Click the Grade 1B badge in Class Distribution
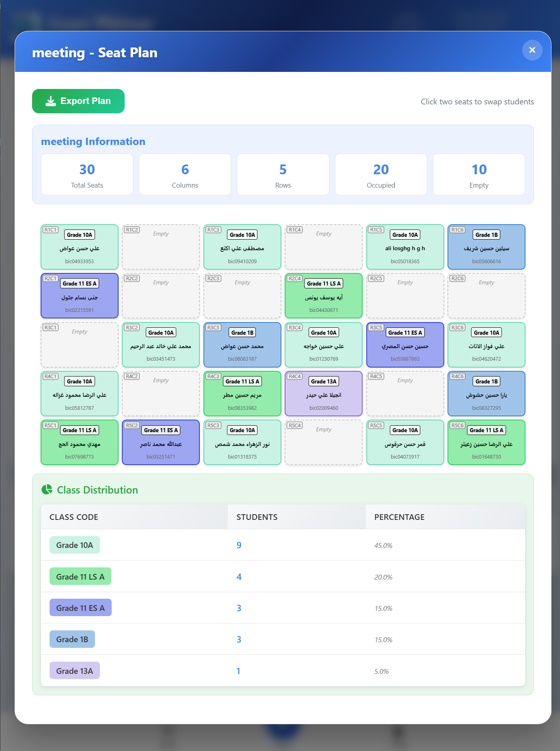 tap(72, 639)
